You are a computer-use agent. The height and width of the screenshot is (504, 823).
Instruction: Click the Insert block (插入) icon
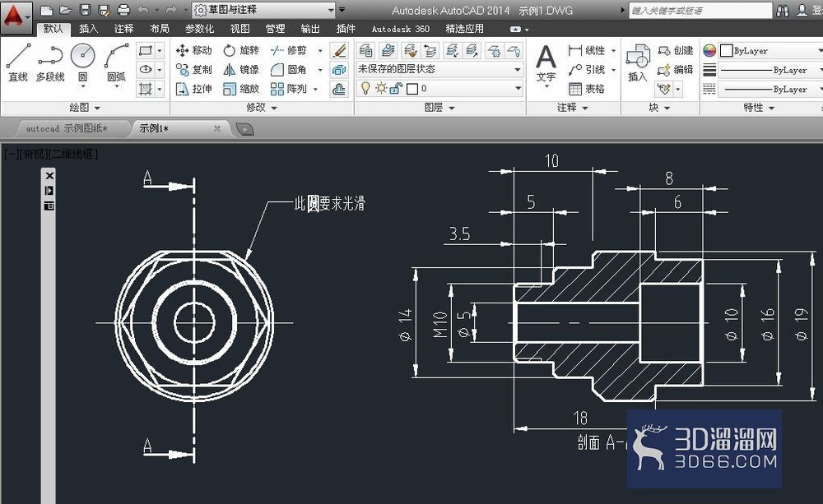[638, 63]
